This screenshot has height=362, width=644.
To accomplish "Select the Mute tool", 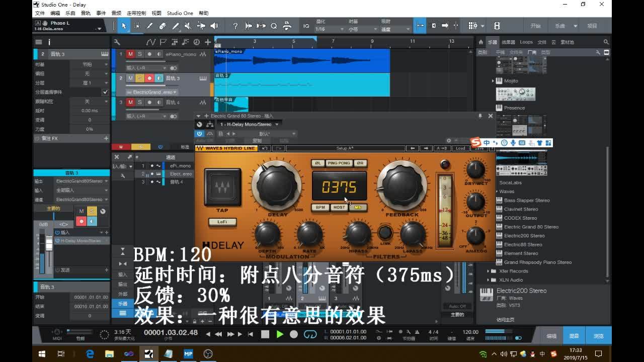I will tap(188, 26).
